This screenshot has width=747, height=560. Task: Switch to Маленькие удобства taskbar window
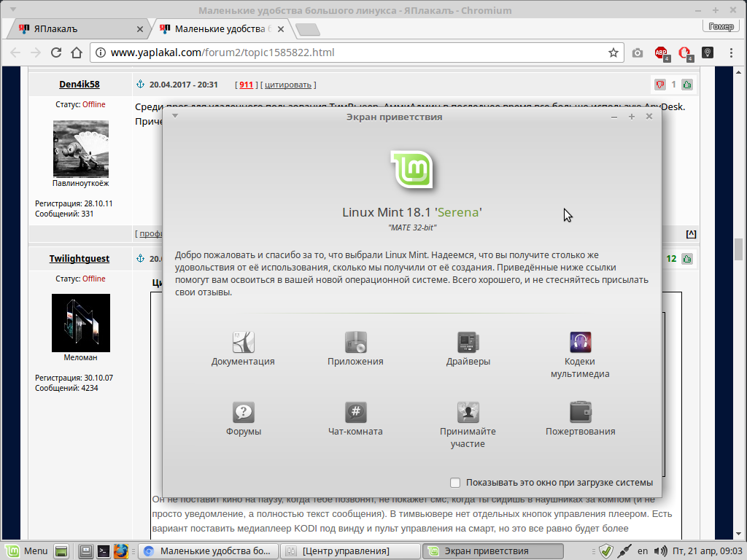click(x=208, y=551)
